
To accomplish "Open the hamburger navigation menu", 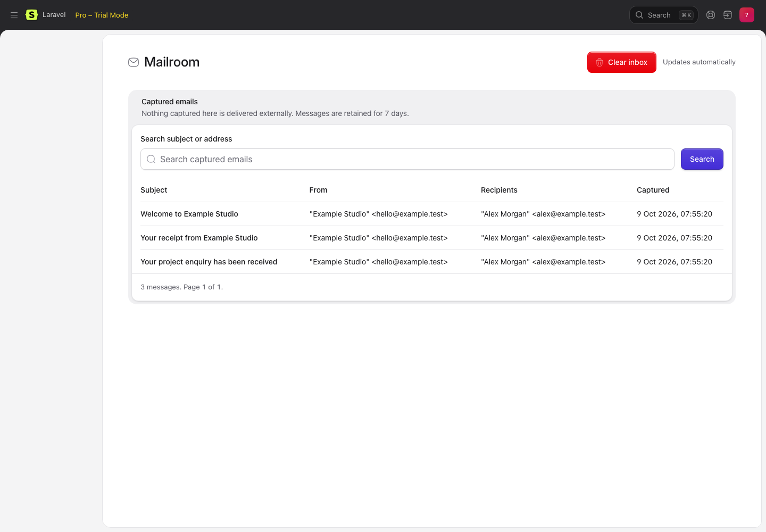I will (x=14, y=15).
